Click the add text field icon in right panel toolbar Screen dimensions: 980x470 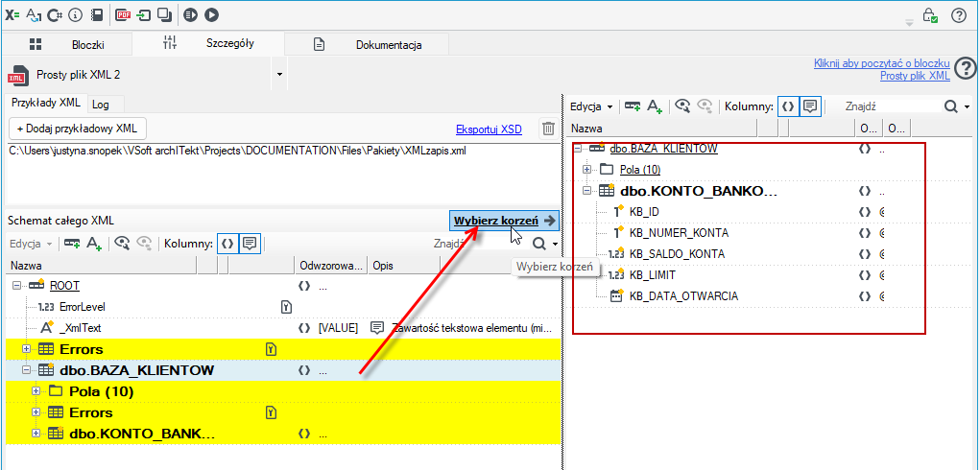point(655,106)
